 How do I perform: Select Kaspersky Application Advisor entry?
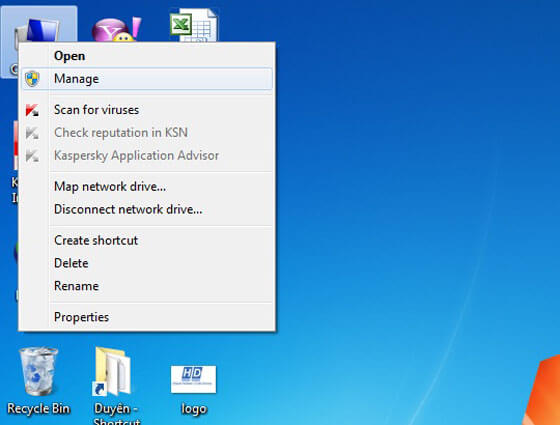pyautogui.click(x=147, y=156)
